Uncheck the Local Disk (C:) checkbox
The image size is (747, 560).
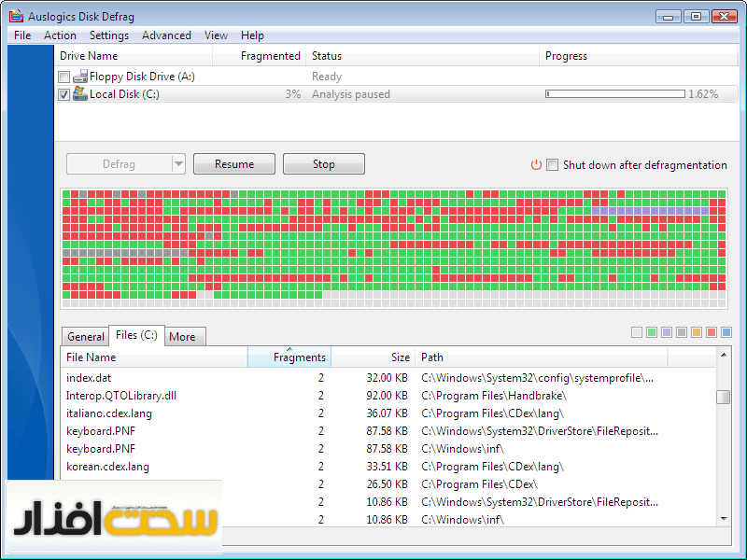(x=63, y=94)
